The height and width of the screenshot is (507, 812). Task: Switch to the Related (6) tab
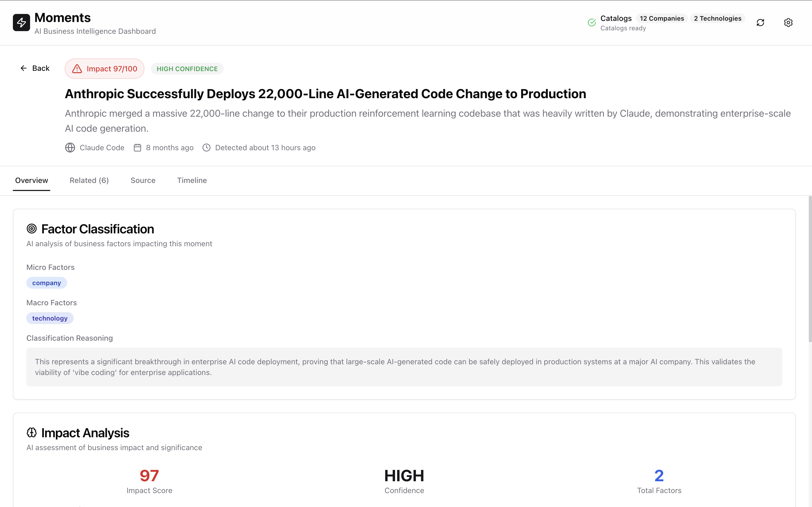tap(89, 180)
